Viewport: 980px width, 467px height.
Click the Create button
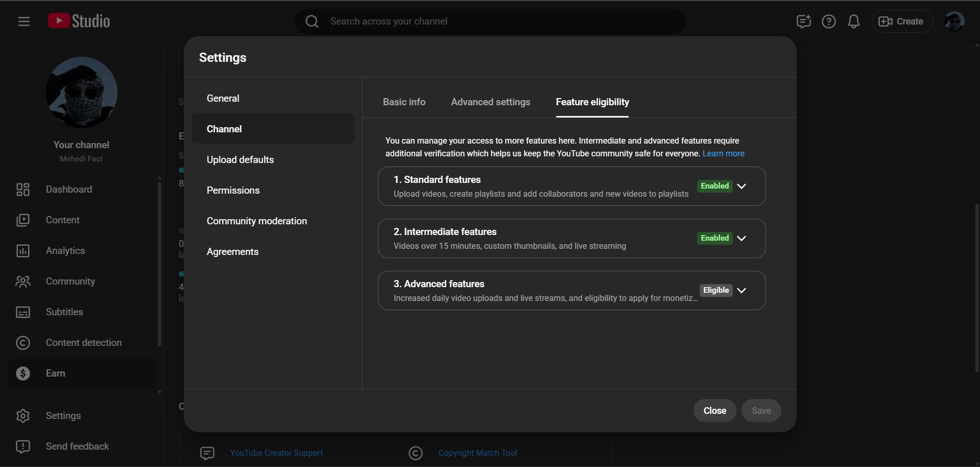click(901, 21)
